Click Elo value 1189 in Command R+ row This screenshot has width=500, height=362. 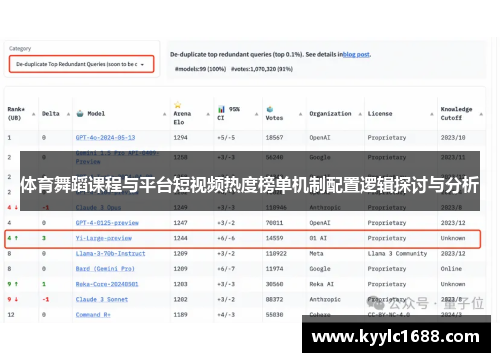[180, 315]
